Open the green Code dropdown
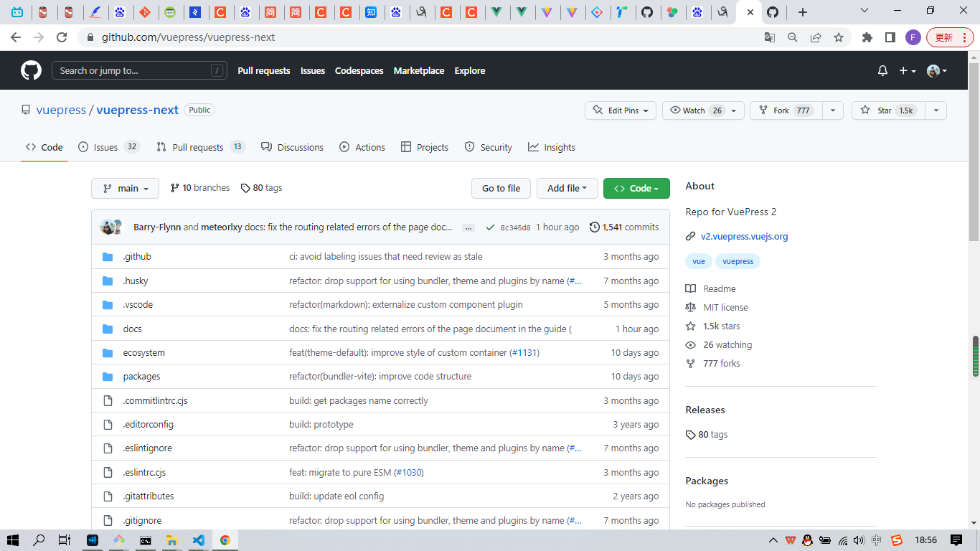 (636, 189)
